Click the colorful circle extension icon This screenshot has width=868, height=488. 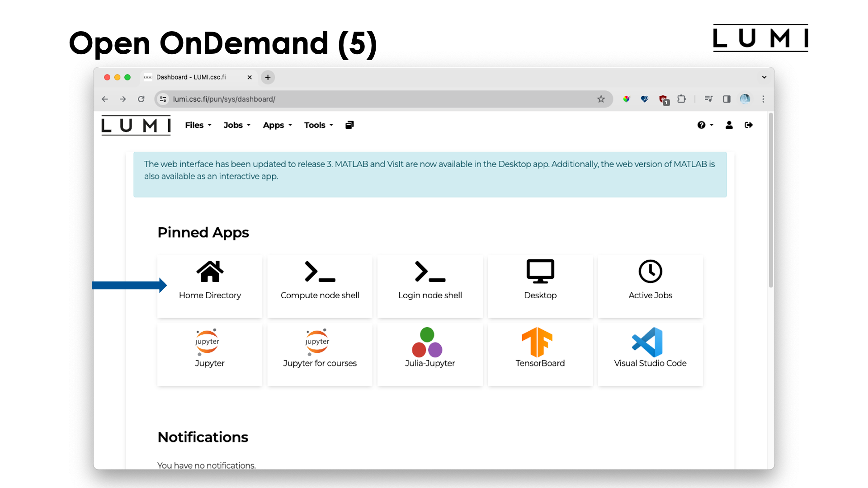pyautogui.click(x=626, y=99)
